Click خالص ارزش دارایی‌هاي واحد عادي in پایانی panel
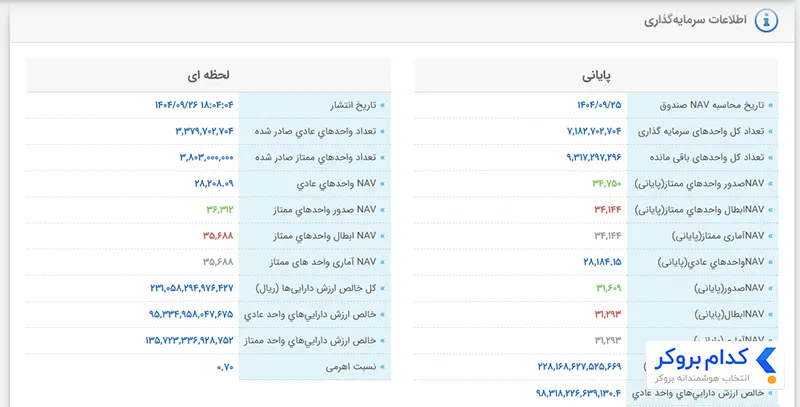This screenshot has width=800, height=407. [697, 394]
